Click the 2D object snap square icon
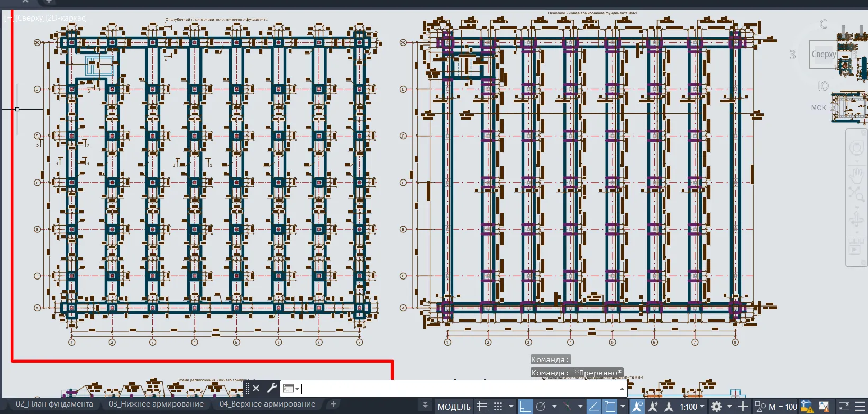868x414 pixels. pos(610,407)
